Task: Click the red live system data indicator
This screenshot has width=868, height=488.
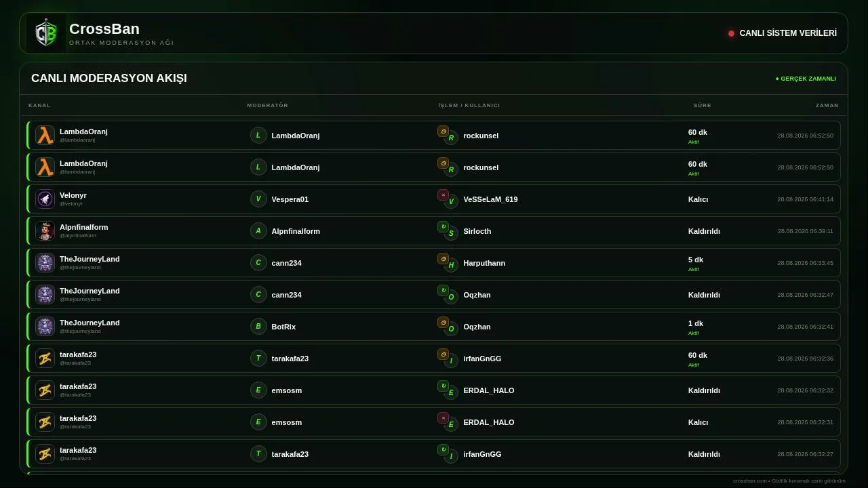Action: click(731, 33)
